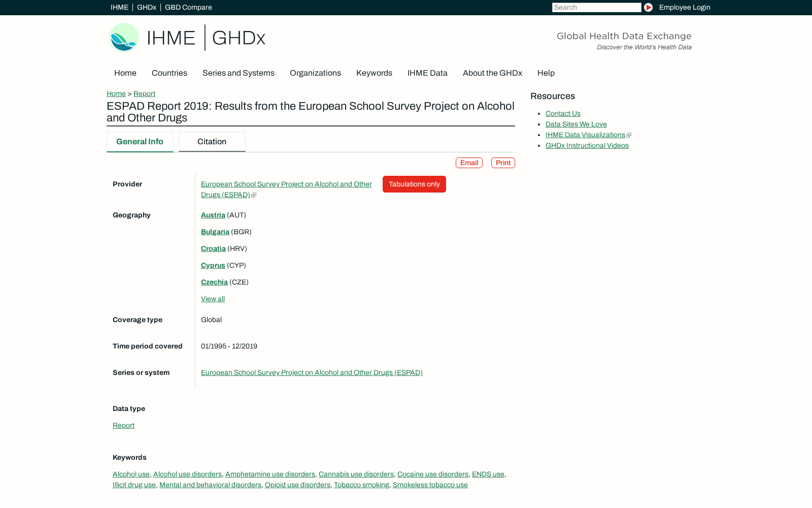Open the GHDx link in top bar
Viewport: 812px width, 508px height.
(147, 8)
